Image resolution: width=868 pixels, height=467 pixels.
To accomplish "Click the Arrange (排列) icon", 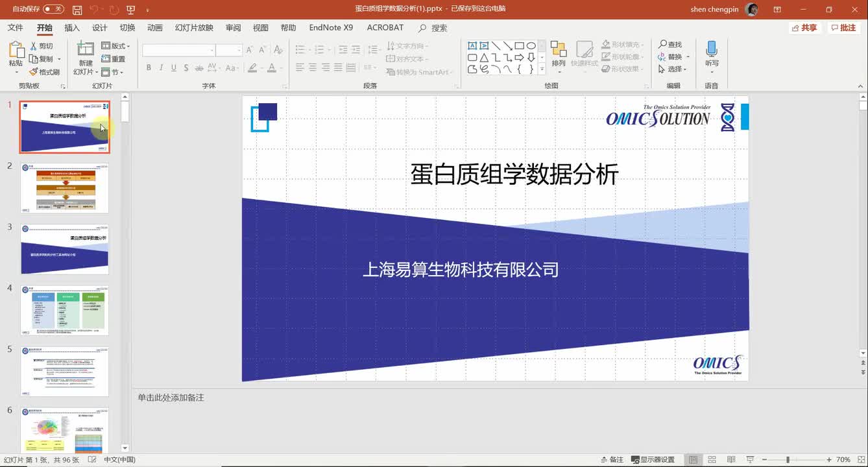I will 559,50.
